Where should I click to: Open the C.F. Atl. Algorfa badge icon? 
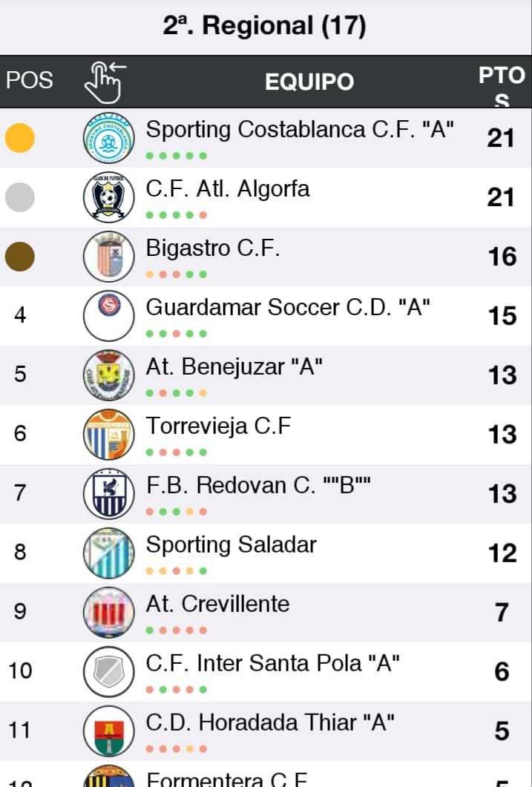(109, 197)
